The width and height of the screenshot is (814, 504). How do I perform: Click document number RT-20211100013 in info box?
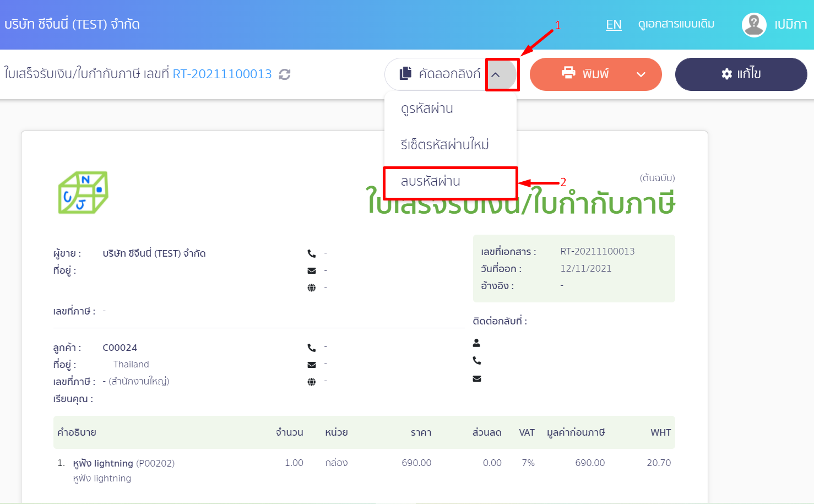[x=598, y=251]
